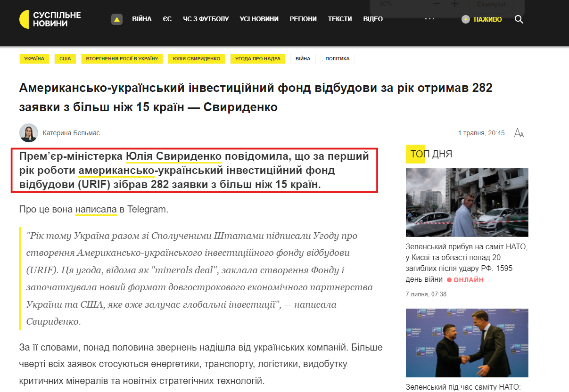The height and width of the screenshot is (392, 569).
Task: Select the white ВІЙНА tag
Action: (x=303, y=59)
